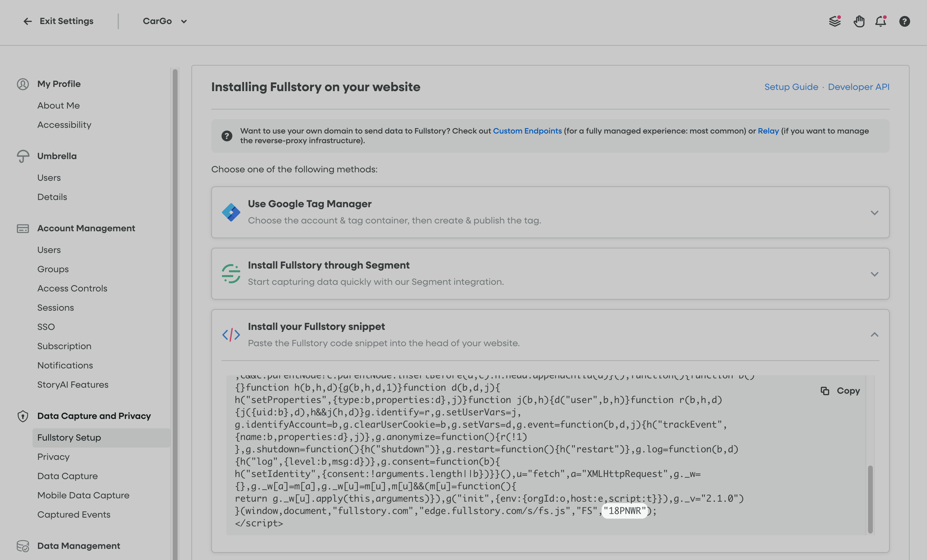Click the Data Management heading
The image size is (927, 560).
click(79, 546)
